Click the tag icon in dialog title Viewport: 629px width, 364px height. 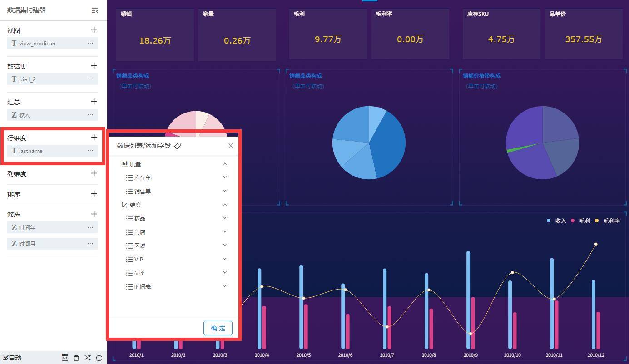pyautogui.click(x=178, y=146)
